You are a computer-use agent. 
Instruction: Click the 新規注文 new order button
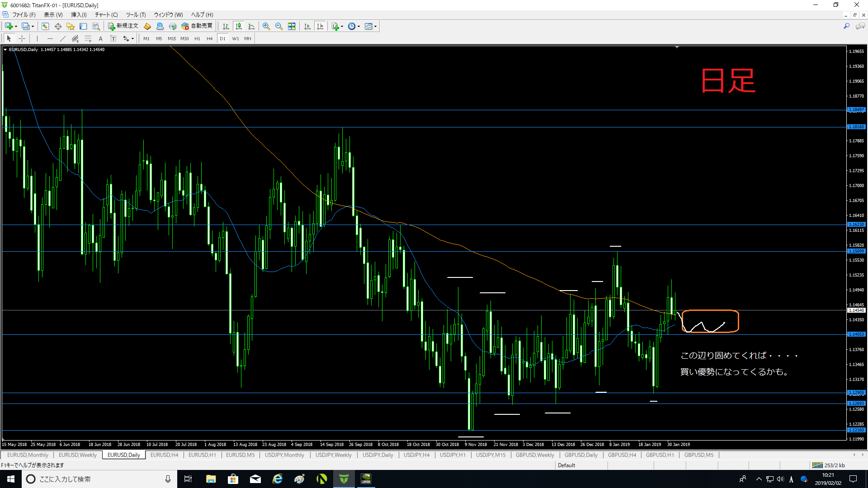point(123,26)
